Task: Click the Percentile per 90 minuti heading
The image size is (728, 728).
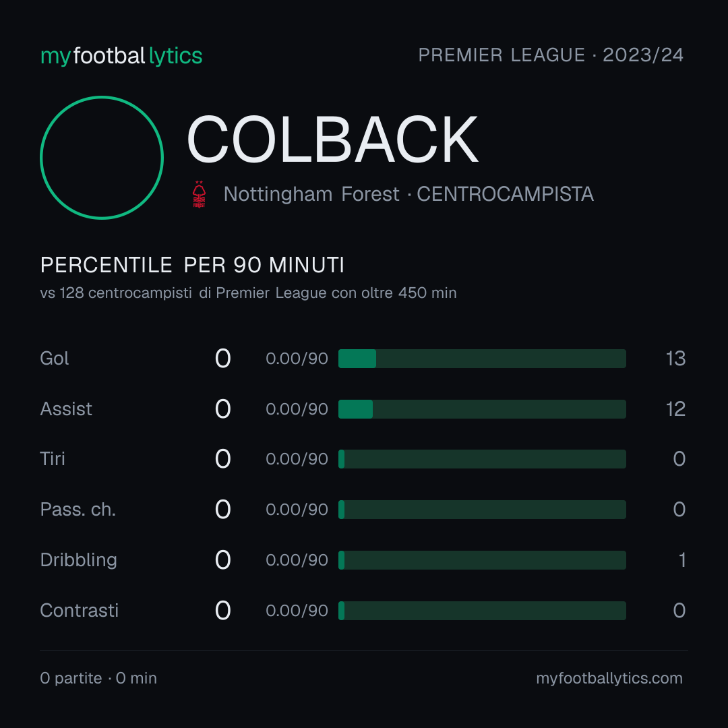Action: tap(192, 265)
